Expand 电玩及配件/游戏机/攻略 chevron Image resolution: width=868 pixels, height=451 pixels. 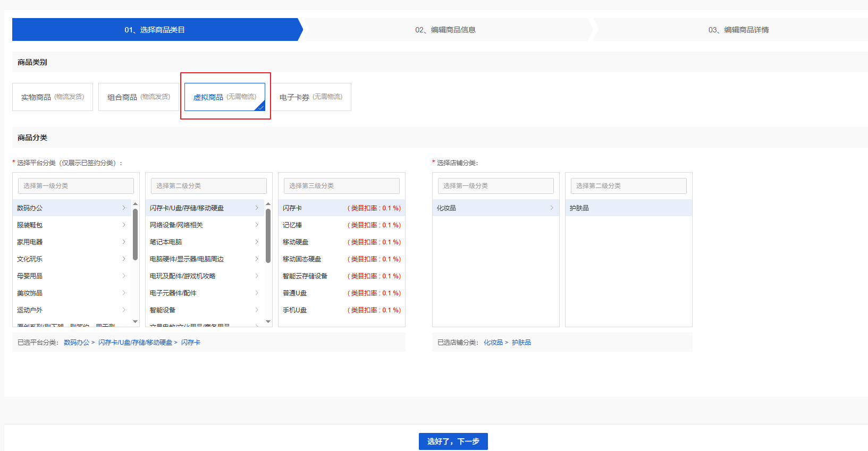257,276
